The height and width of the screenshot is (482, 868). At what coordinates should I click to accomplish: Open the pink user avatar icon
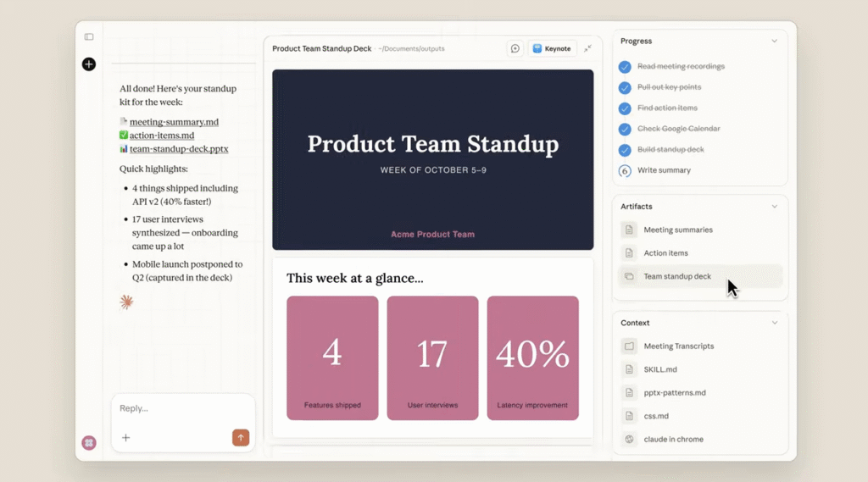coord(89,442)
